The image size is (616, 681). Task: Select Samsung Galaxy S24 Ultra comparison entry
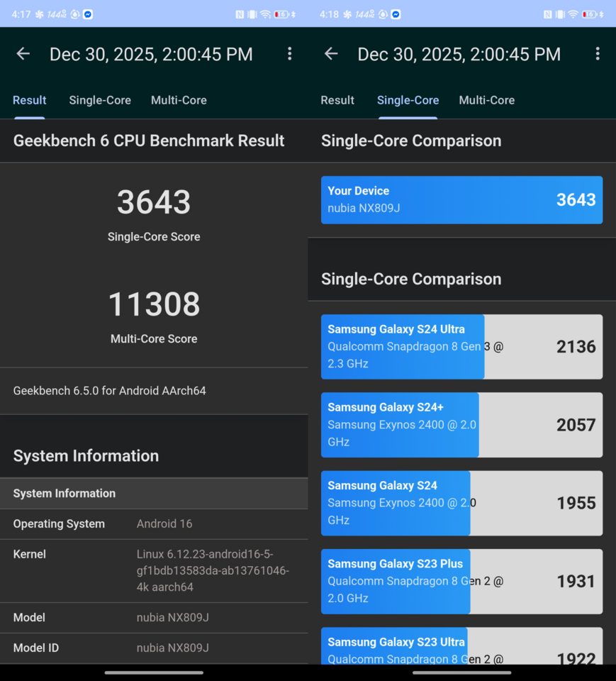point(461,347)
